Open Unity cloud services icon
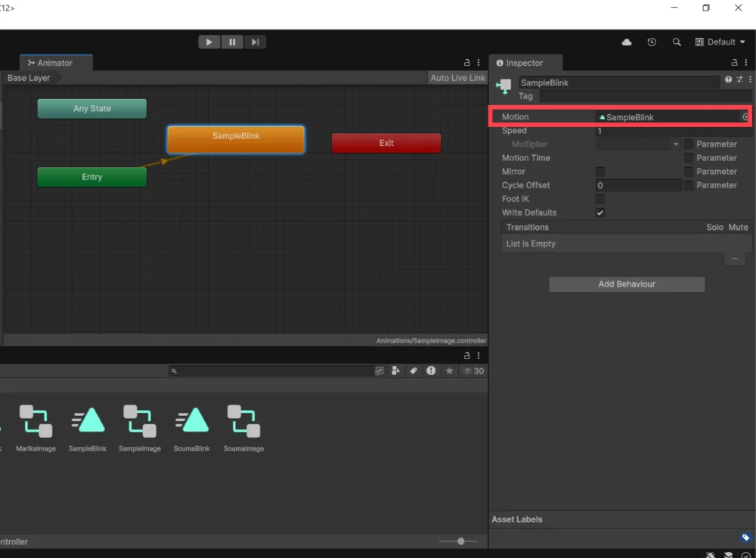 pyautogui.click(x=627, y=42)
